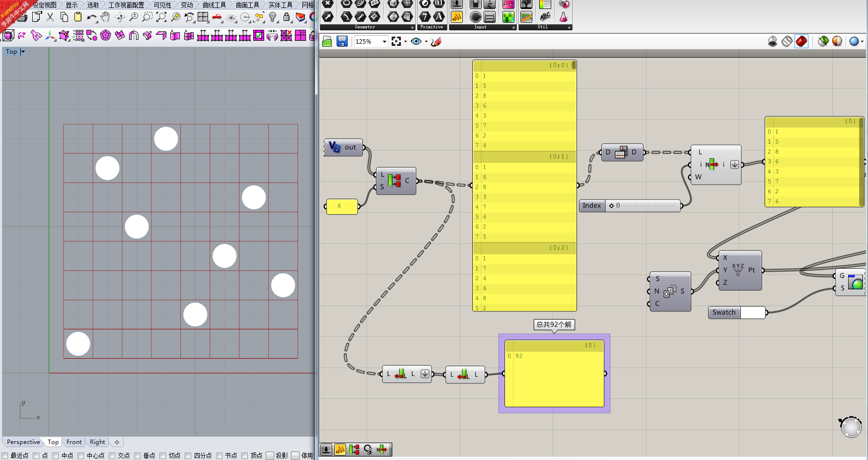Open the 125% zoom level dropdown

pyautogui.click(x=384, y=42)
